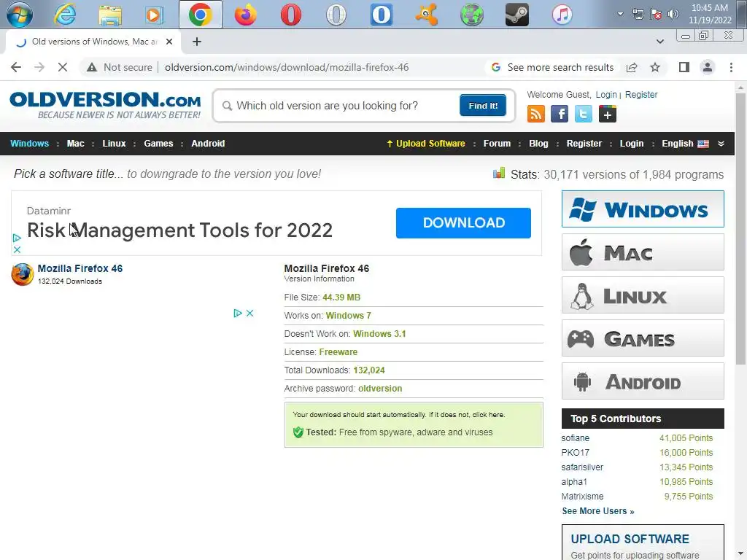Image resolution: width=747 pixels, height=560 pixels.
Task: Launch Internet Explorer from the taskbar
Action: pos(65,15)
